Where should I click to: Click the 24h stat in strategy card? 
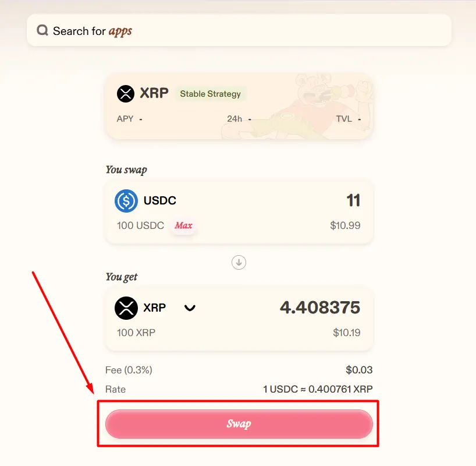(239, 119)
